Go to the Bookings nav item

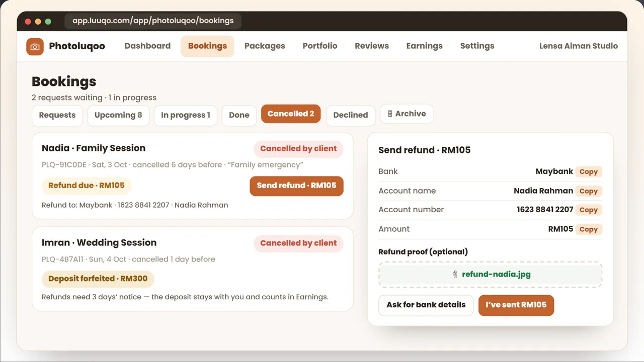pyautogui.click(x=207, y=46)
